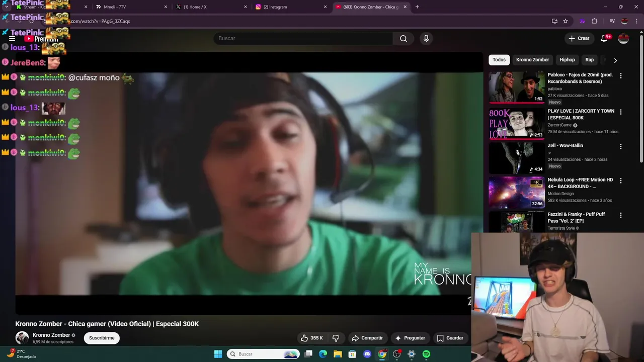The image size is (644, 362).
Task: Open YouTube account avatar menu
Action: pos(623,38)
